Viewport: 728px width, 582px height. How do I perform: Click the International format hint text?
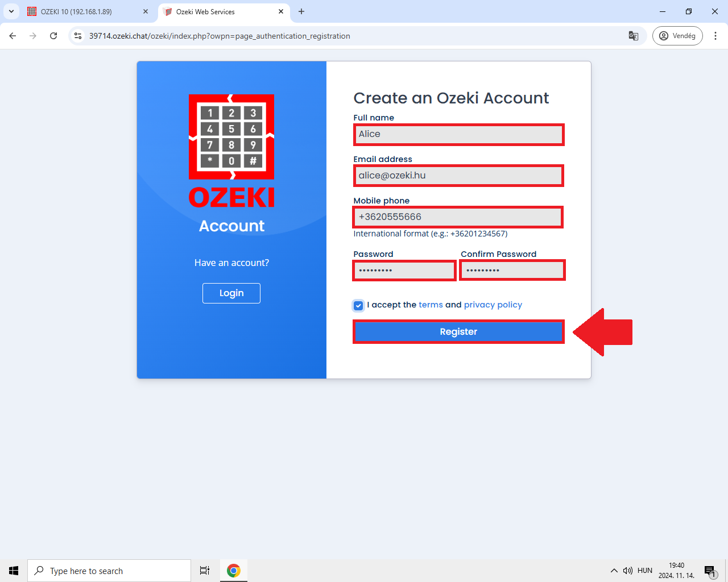pos(431,234)
